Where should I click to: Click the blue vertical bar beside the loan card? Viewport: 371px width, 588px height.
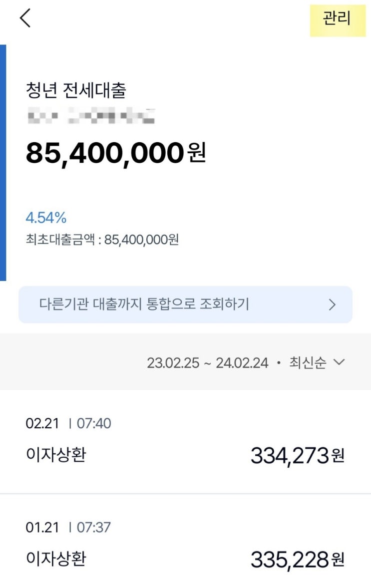[x=3, y=162]
